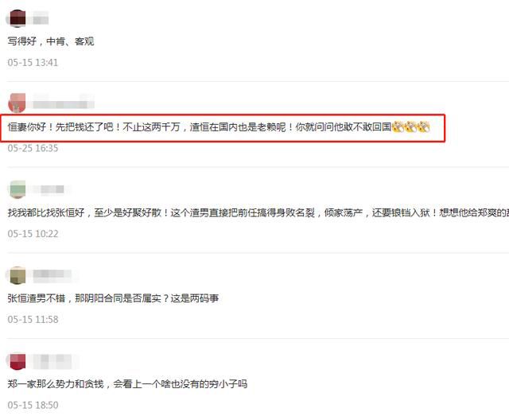Open the olive avatar above 张恒渣男不错 comment
This screenshot has width=509, height=420.
point(17,275)
